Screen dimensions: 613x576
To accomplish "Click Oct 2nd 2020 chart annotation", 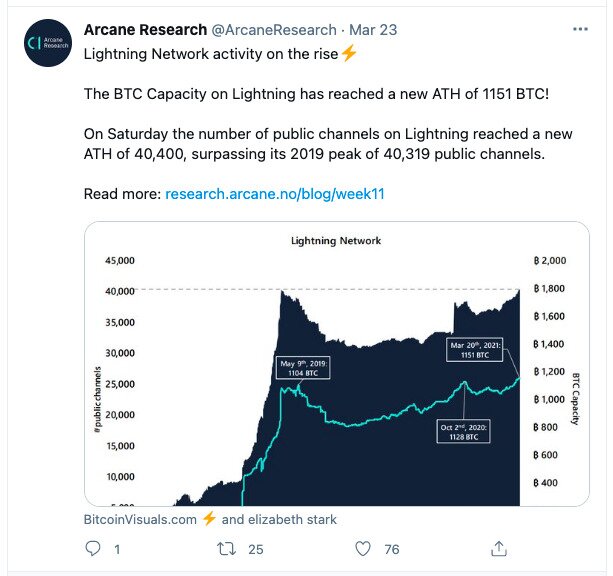I will tap(463, 432).
